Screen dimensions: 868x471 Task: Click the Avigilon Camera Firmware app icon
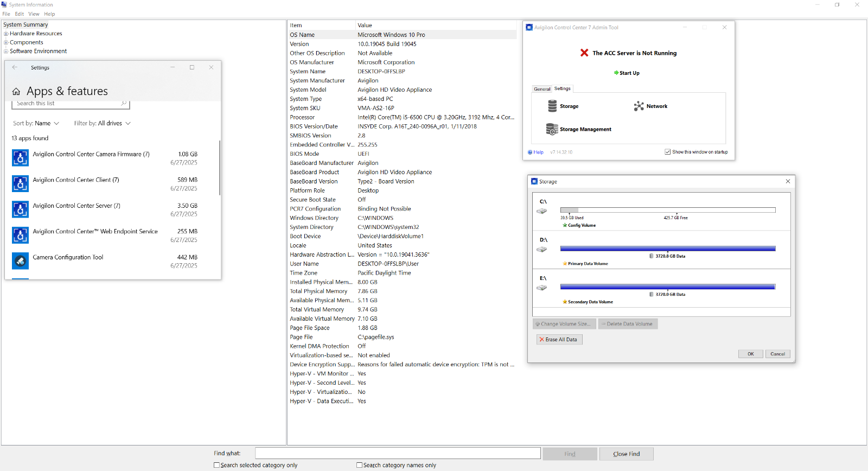[21, 158]
